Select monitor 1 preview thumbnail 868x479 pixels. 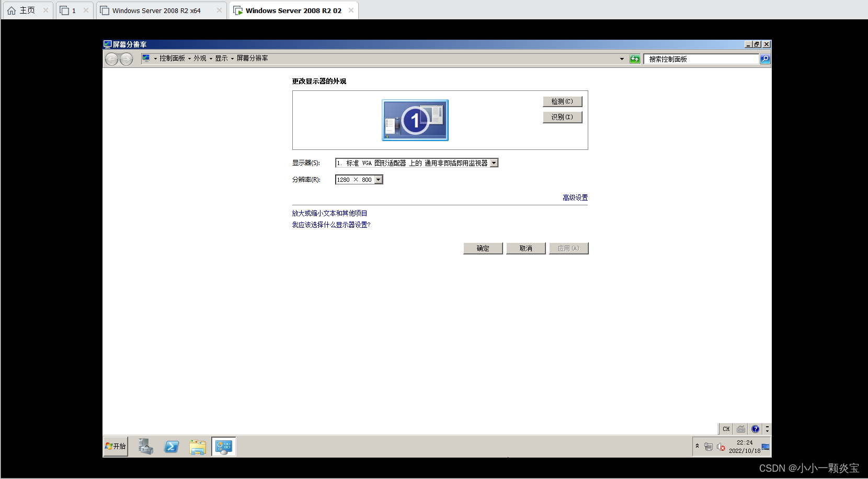[x=415, y=120]
